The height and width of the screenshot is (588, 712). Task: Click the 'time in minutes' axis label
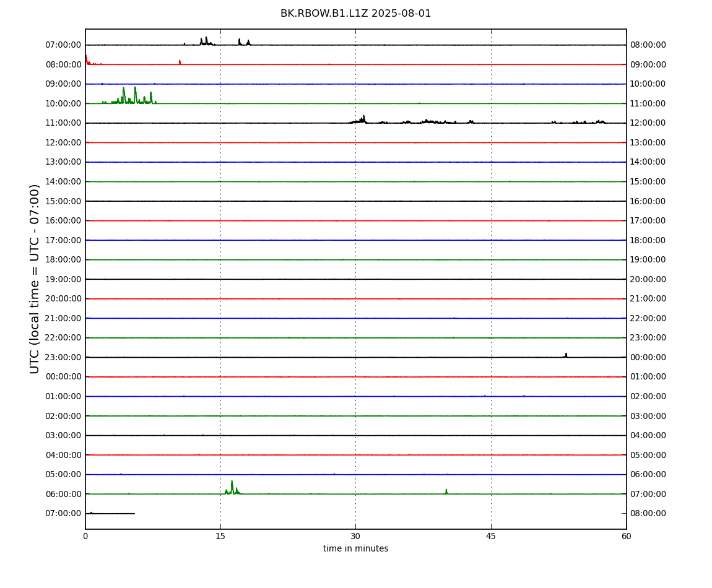pyautogui.click(x=355, y=548)
